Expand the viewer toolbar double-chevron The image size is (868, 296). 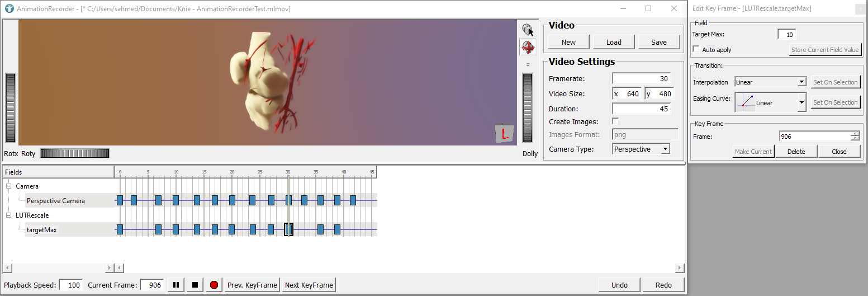click(x=527, y=64)
